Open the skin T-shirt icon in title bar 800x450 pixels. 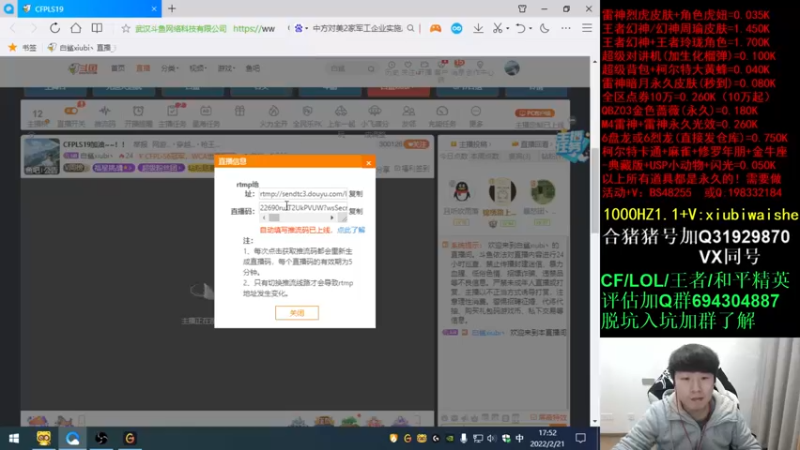pyautogui.click(x=522, y=9)
